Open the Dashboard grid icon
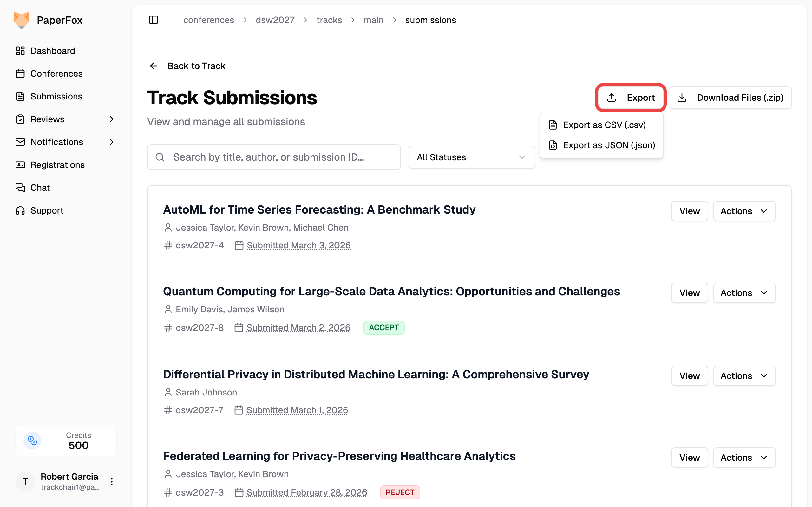The image size is (812, 507). pos(20,51)
